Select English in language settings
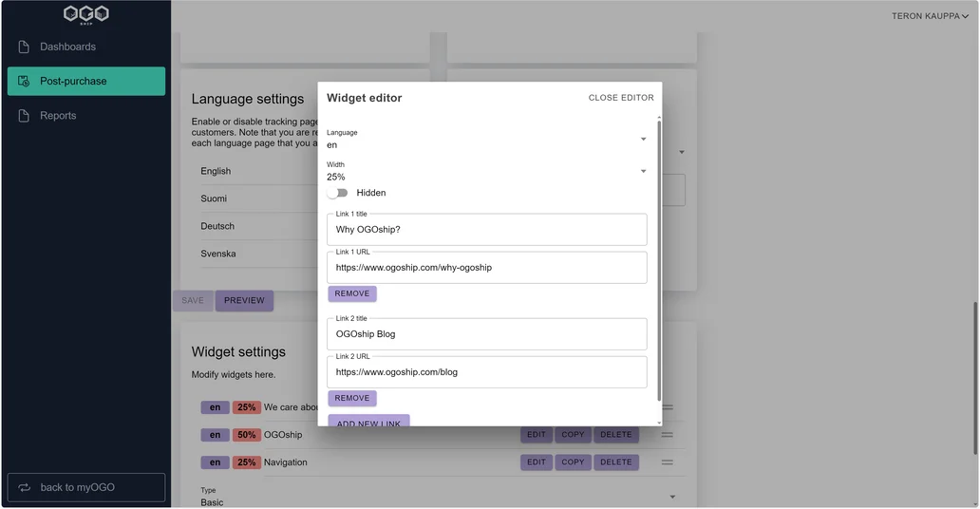980x509 pixels. point(216,171)
